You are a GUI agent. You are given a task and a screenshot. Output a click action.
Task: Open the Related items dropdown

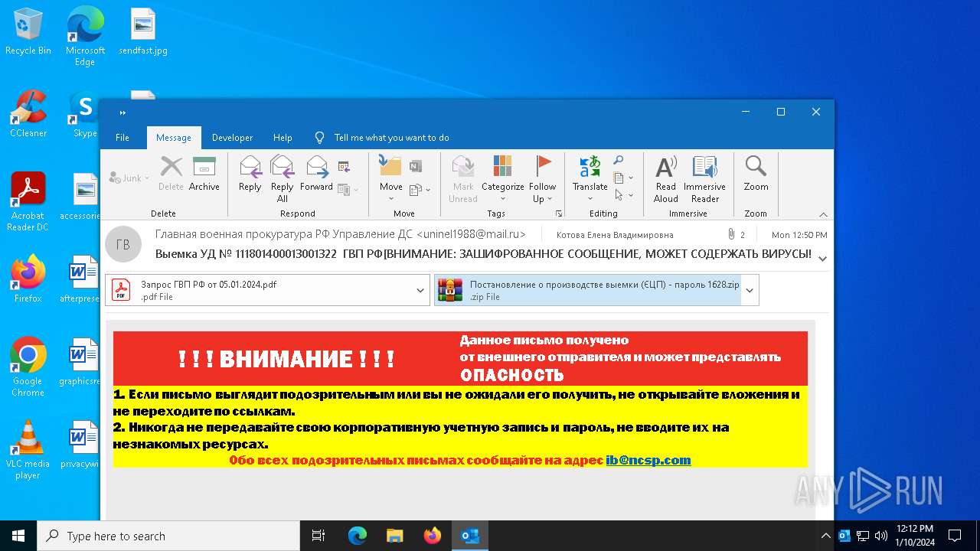click(x=623, y=178)
